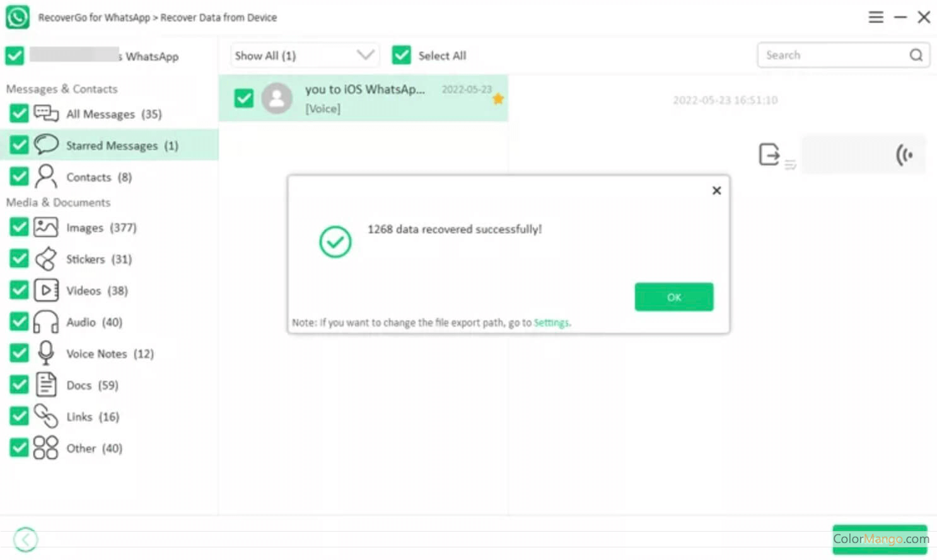Uncheck the Stickers checkbox
This screenshot has width=937, height=560.
coord(19,259)
